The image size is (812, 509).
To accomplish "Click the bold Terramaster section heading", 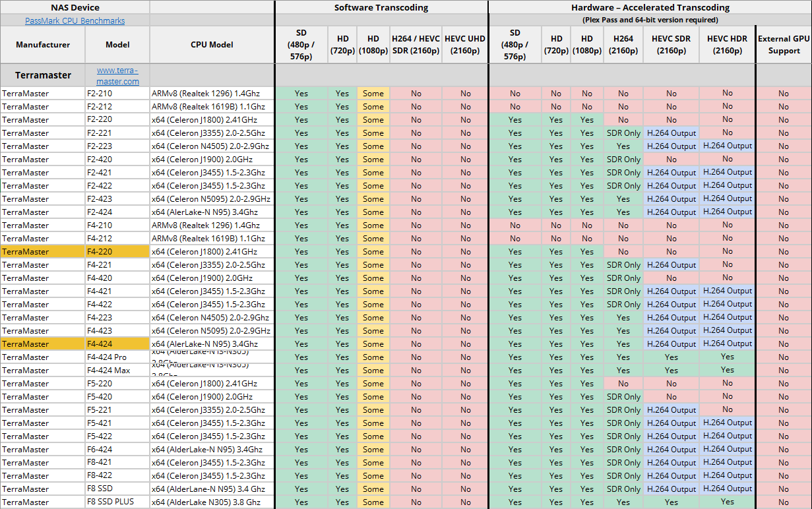I will (x=43, y=75).
